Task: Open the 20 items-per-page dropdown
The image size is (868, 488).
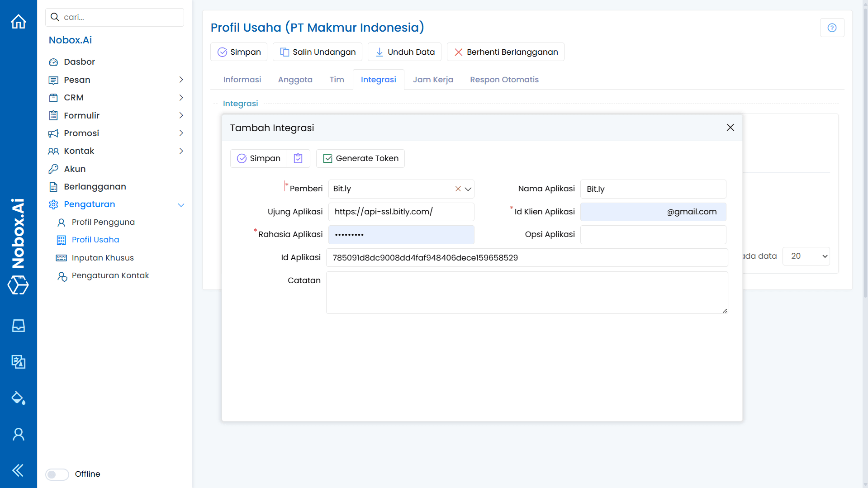Action: point(806,256)
